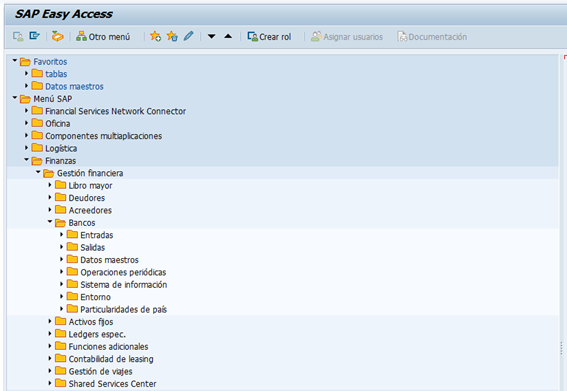Select the Datos maestros item under Bancos
The height and width of the screenshot is (391, 567).
[109, 260]
